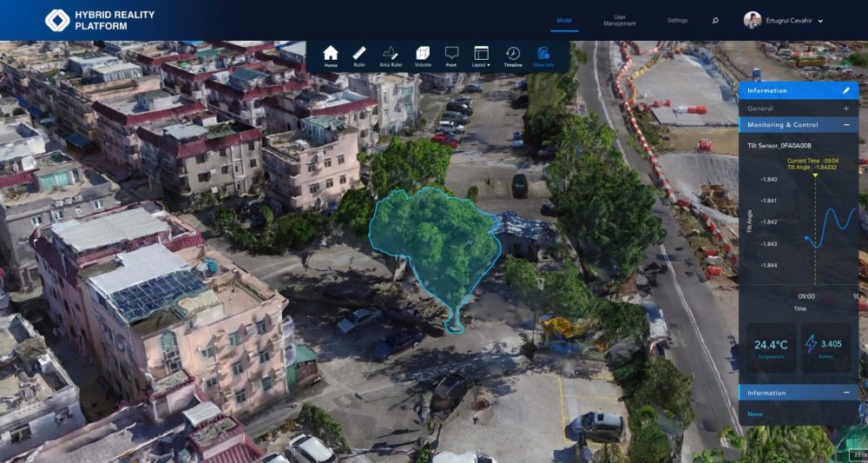The height and width of the screenshot is (463, 868).
Task: Collapse the lower Information section
Action: pyautogui.click(x=846, y=393)
